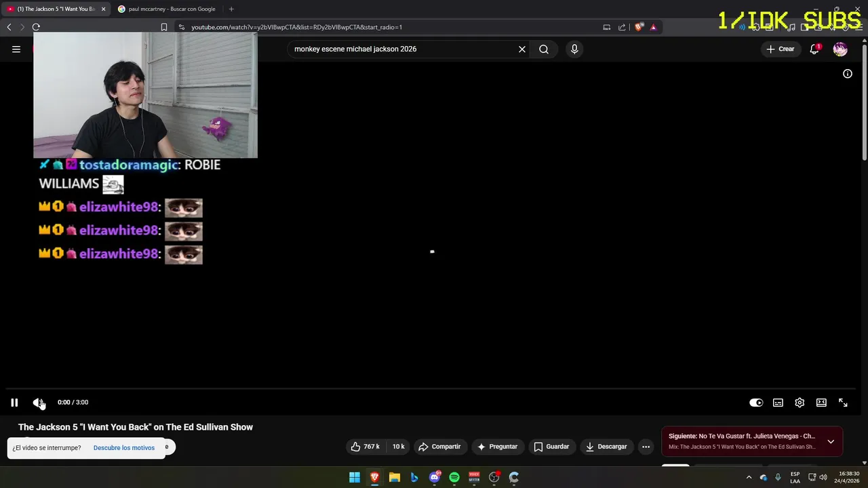The width and height of the screenshot is (868, 488).
Task: Open YouTube notifications bell
Action: (814, 49)
